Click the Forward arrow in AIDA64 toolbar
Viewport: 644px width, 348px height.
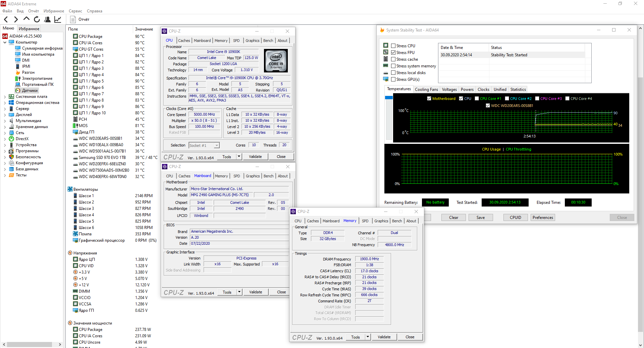point(16,19)
